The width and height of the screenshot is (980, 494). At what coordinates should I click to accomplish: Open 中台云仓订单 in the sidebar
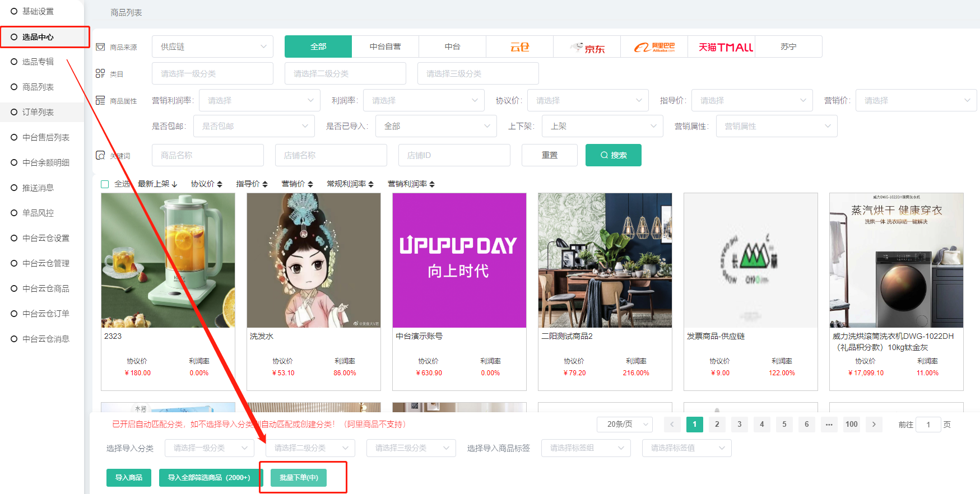tap(46, 314)
